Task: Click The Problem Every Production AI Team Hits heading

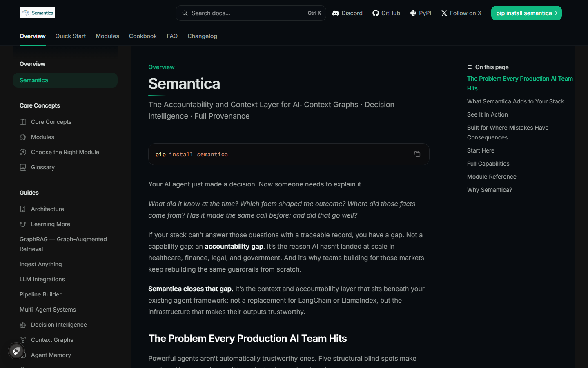Action: [x=247, y=339]
